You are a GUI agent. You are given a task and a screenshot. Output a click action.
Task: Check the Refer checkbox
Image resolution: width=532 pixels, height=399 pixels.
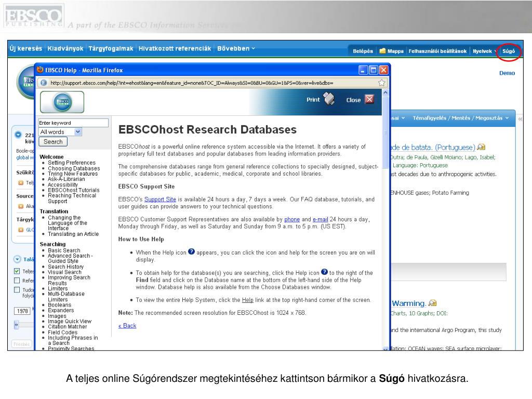[17, 280]
